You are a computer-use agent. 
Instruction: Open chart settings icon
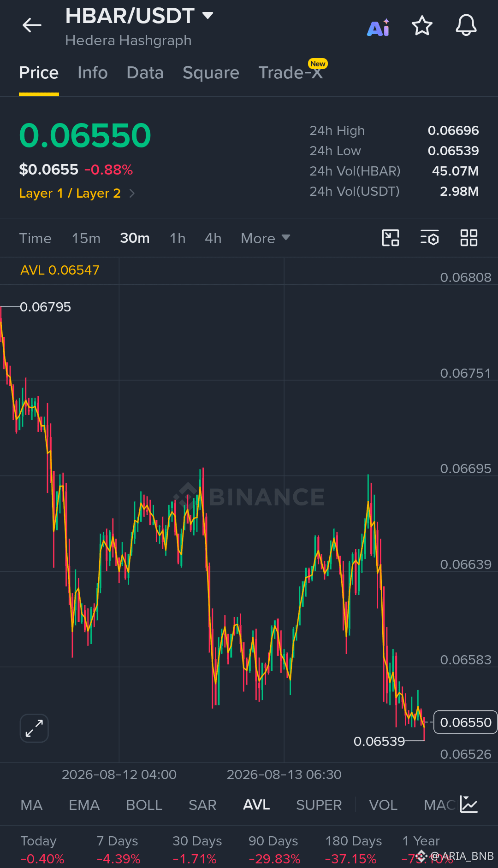point(429,238)
